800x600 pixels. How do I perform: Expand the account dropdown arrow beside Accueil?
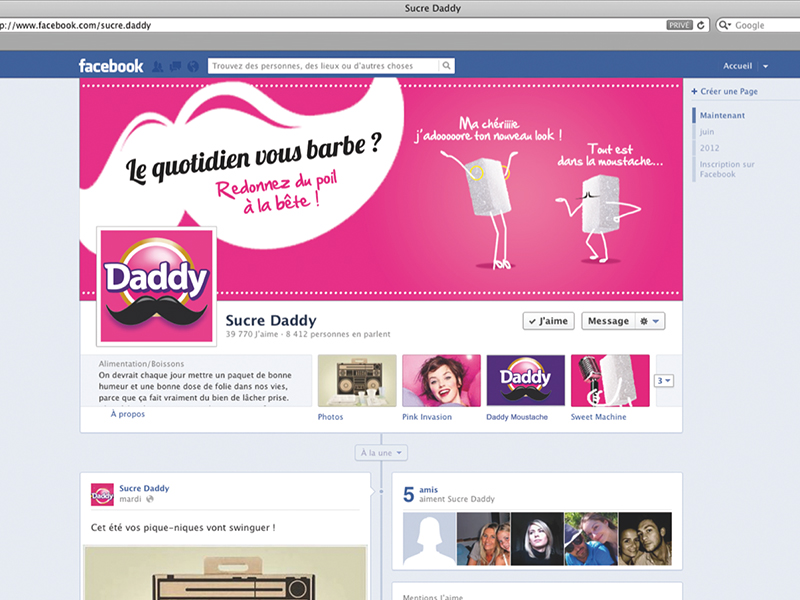tap(765, 67)
